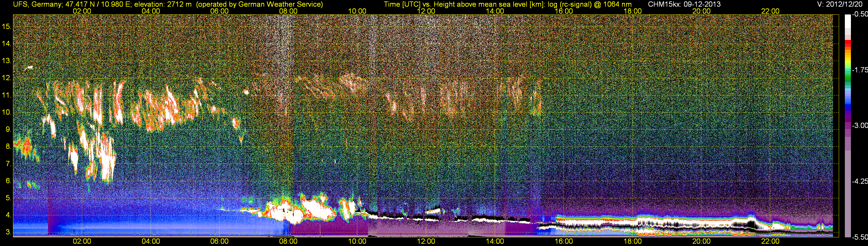Click the "-3.00" color scale value
Image resolution: width=868 pixels, height=246 pixels.
(860, 126)
